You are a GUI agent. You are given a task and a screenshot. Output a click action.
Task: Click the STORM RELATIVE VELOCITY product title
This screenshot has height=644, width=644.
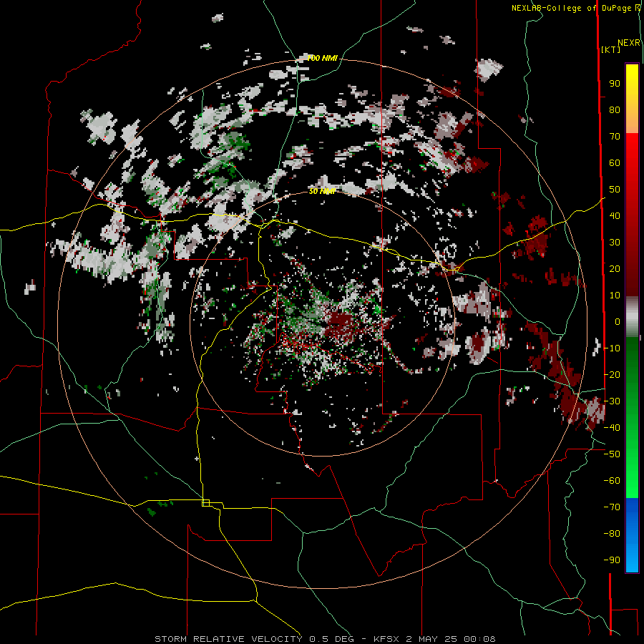pos(228,639)
